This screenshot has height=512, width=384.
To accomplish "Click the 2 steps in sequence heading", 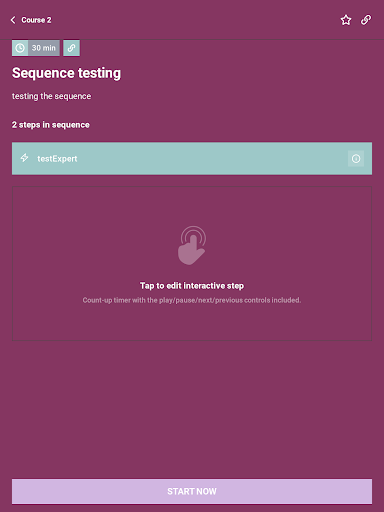I will (x=51, y=125).
